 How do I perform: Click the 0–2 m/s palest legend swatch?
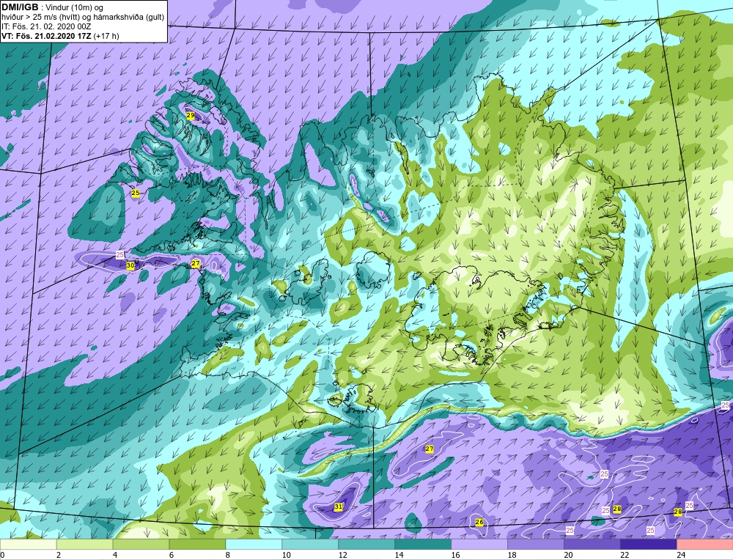coord(28,545)
